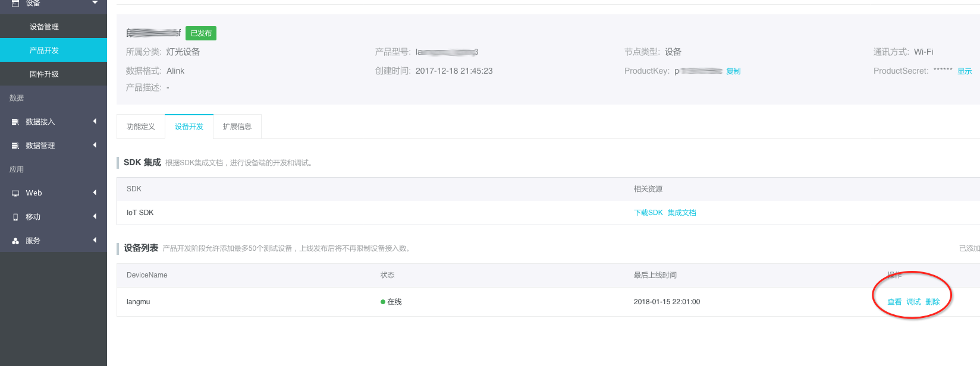Click the 相关资源 column header
The height and width of the screenshot is (366, 980).
pyautogui.click(x=648, y=189)
